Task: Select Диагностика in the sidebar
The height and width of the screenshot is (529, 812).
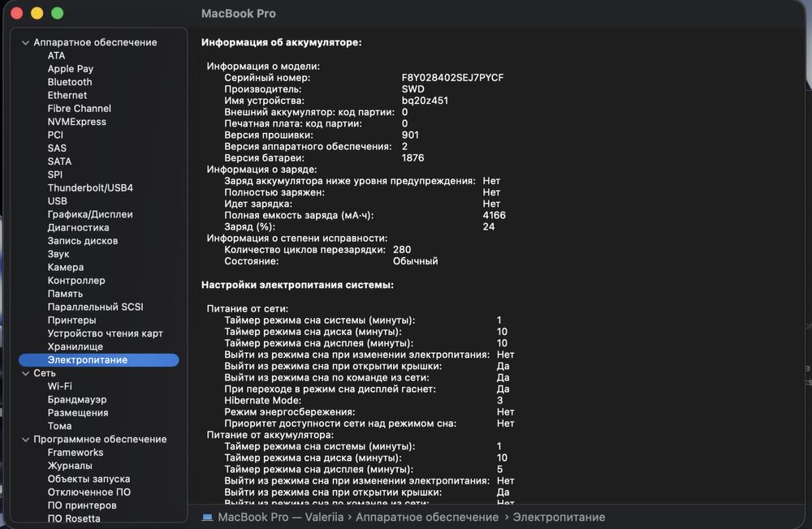Action: tap(78, 227)
